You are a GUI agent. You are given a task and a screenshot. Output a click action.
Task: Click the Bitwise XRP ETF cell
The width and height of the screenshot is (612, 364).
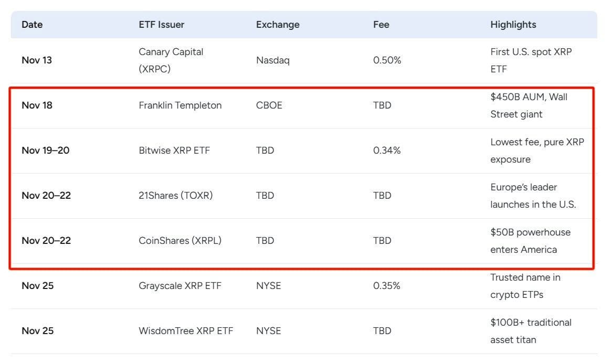click(x=174, y=151)
